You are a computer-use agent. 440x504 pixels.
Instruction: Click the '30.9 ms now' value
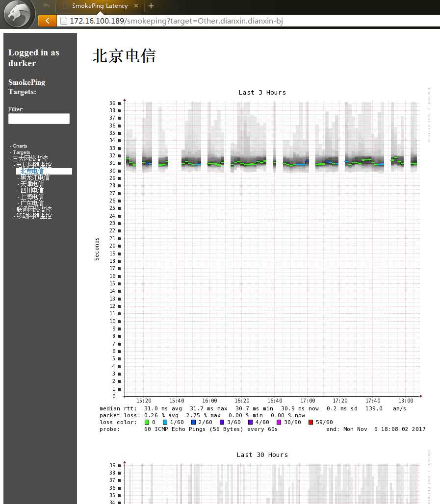(300, 408)
